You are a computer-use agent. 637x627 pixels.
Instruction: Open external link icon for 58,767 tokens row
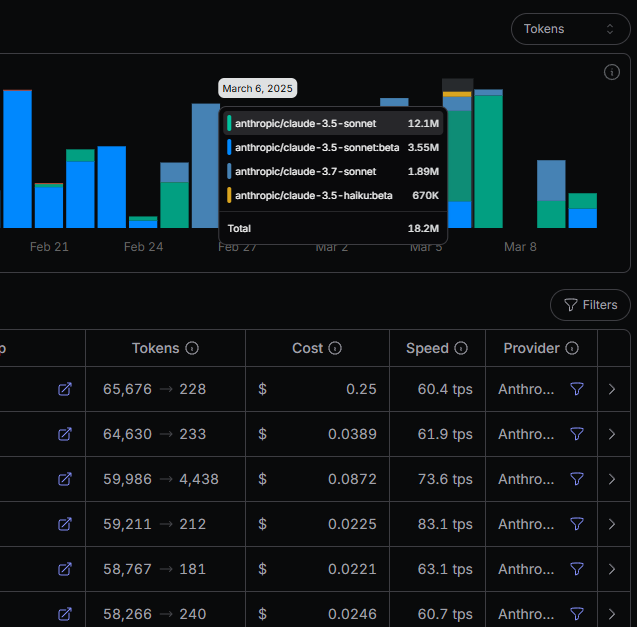65,569
